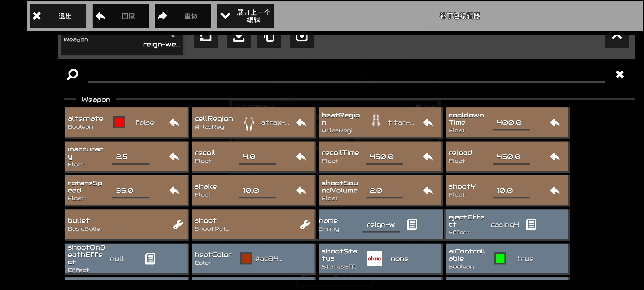Click the 重做 redo button
Image resolution: width=644 pixels, height=290 pixels.
(x=183, y=16)
